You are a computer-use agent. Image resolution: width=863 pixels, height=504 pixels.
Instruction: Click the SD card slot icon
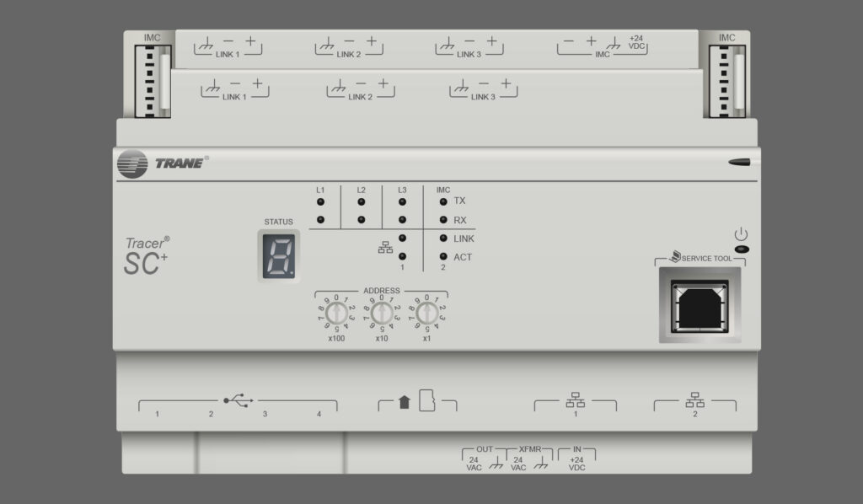(x=426, y=400)
